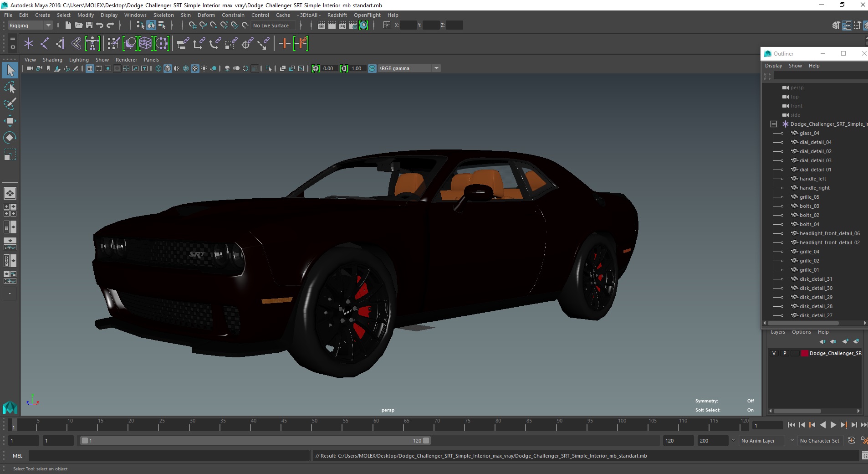Toggle the film gate display
Viewport: 868px width, 474px height.
[99, 68]
